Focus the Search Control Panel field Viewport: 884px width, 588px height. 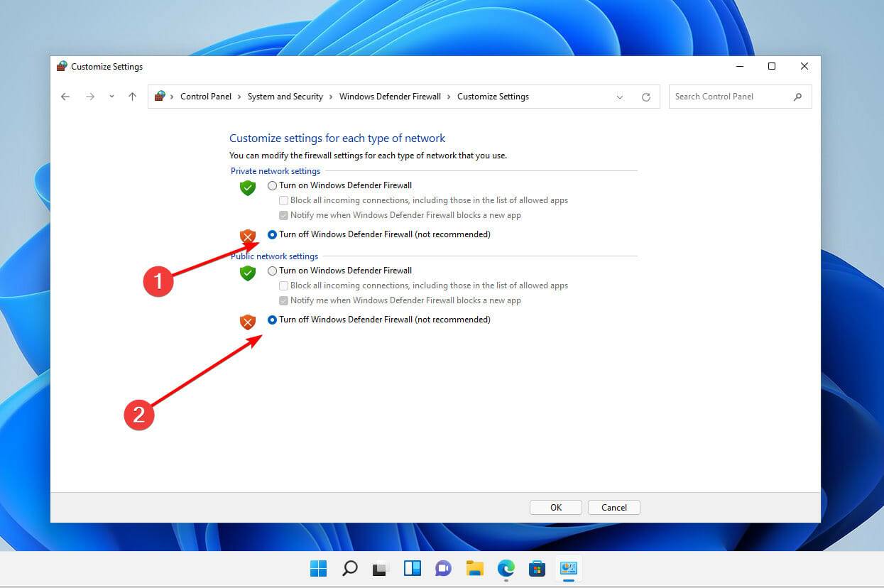[740, 97]
